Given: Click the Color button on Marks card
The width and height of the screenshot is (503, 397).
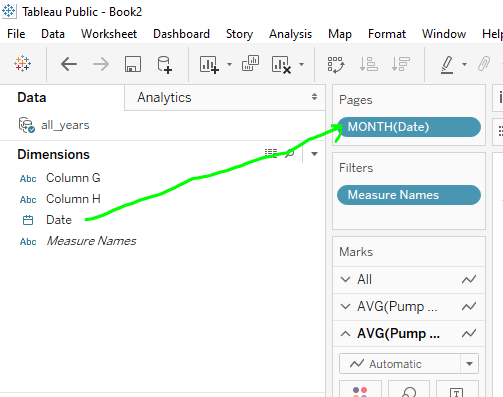Looking at the screenshot, I should point(360,390).
